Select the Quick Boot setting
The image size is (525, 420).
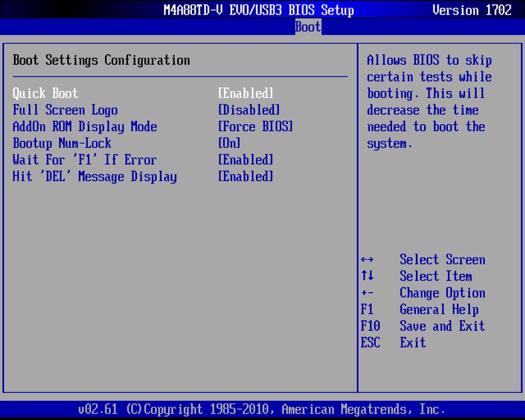coord(45,93)
